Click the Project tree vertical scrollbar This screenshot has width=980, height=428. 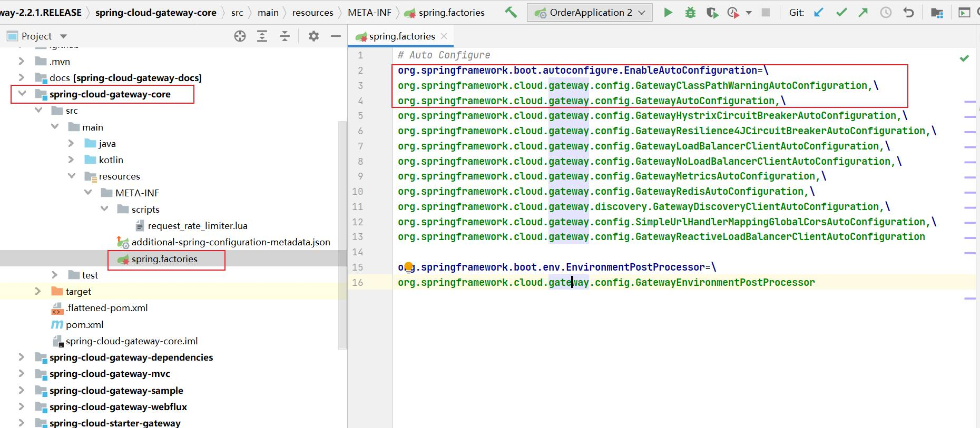tap(343, 234)
